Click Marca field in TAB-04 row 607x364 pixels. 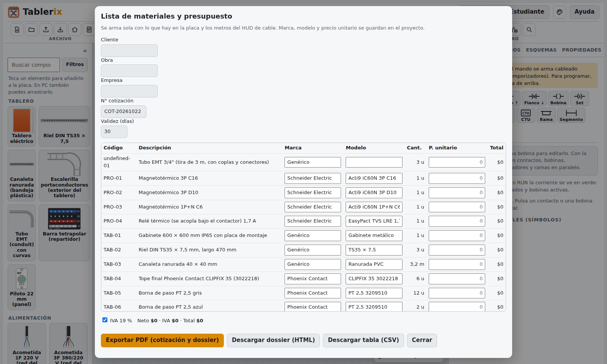[313, 279]
